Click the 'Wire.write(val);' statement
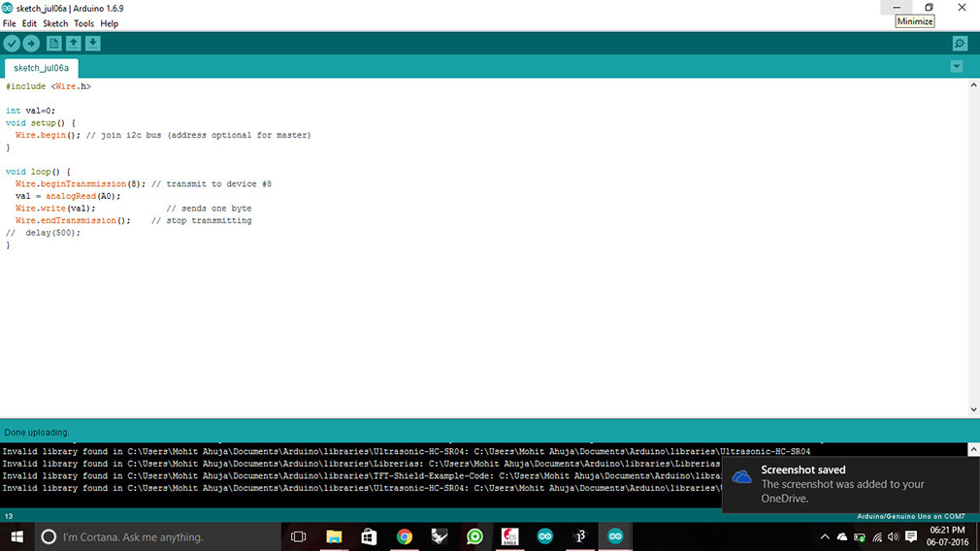980x551 pixels. click(x=55, y=208)
